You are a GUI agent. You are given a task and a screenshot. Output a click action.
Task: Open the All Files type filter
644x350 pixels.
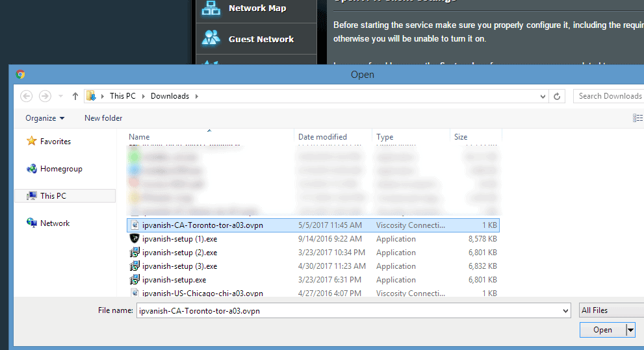(612, 310)
